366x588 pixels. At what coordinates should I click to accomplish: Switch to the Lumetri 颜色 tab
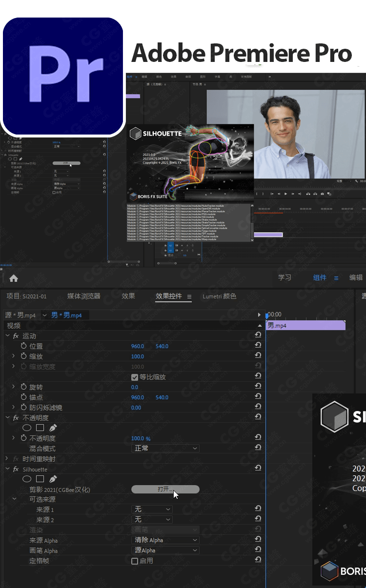coord(220,296)
